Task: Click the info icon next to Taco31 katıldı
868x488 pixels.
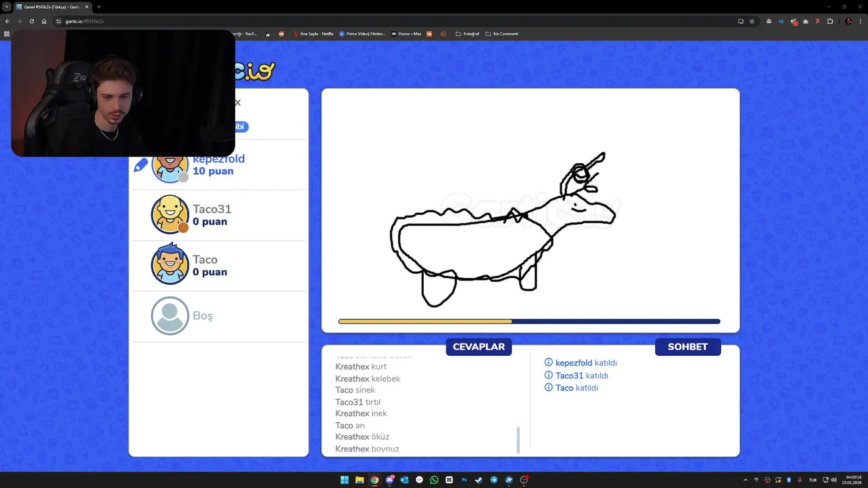Action: coord(549,375)
